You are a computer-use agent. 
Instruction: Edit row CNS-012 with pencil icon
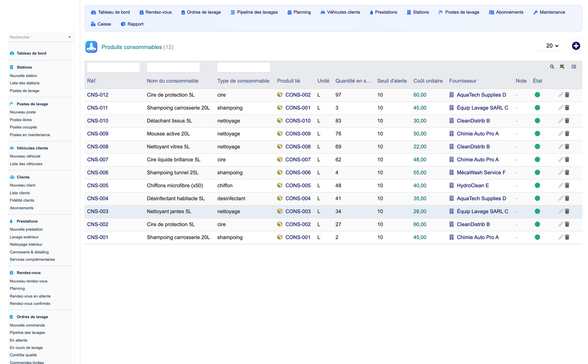pyautogui.click(x=561, y=95)
